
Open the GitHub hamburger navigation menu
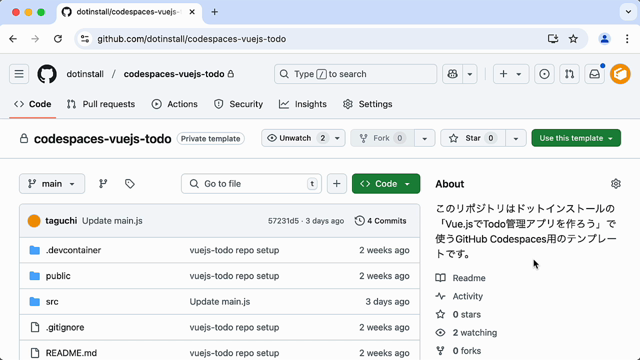(19, 74)
